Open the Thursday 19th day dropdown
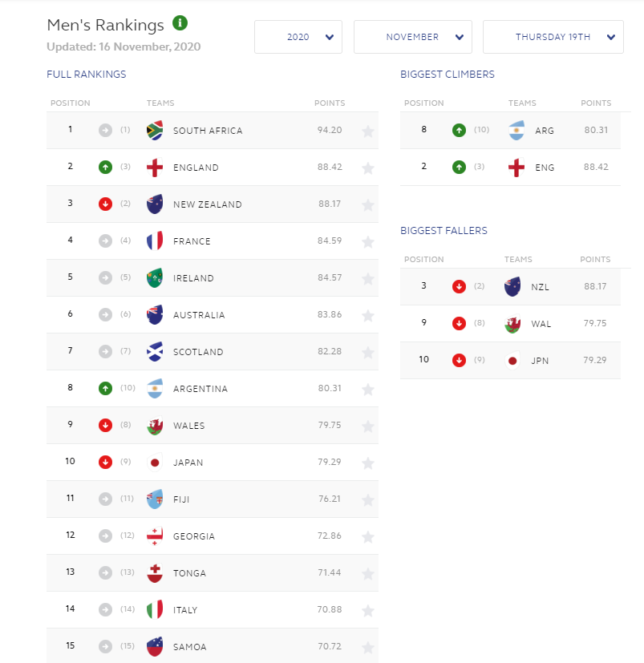This screenshot has width=644, height=663. pyautogui.click(x=553, y=37)
